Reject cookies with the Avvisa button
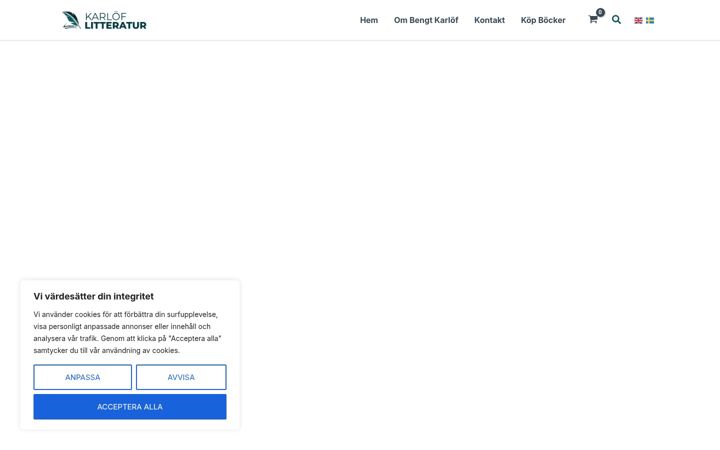The image size is (720, 450). (x=181, y=377)
